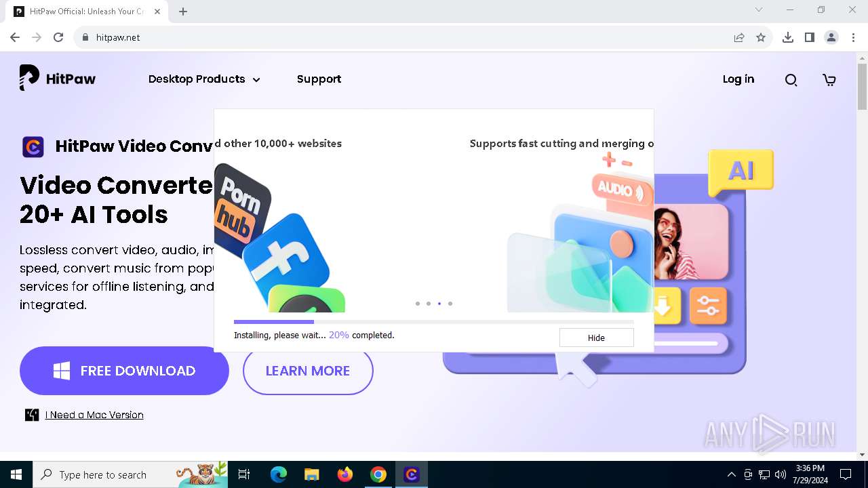Select third active slideshow dot
Screen dimensions: 868x488
[439, 304]
